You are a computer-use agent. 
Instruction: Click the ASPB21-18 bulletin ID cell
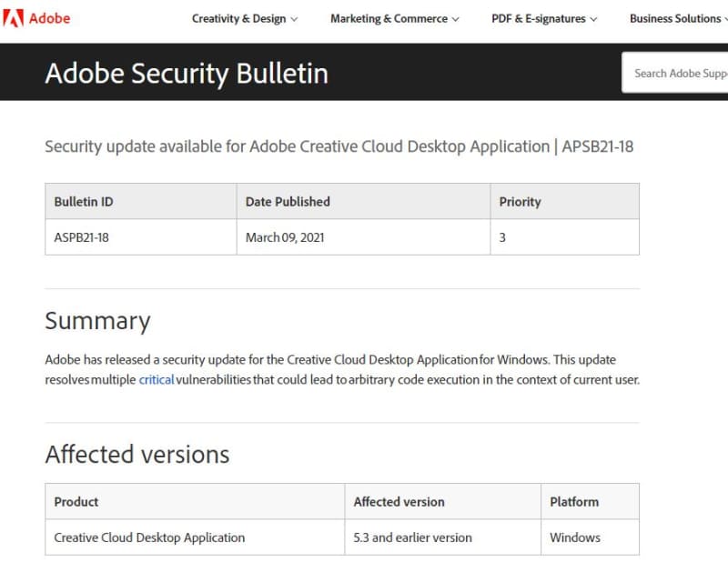pos(82,237)
